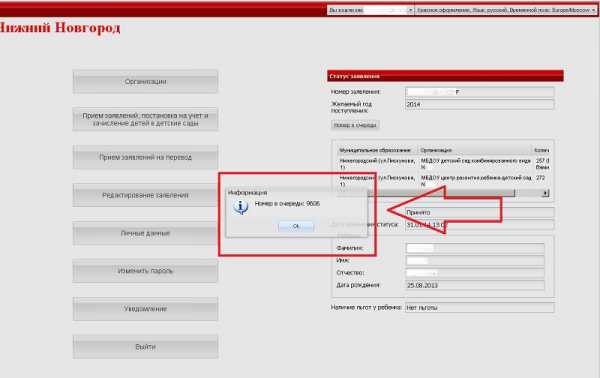Screen dimensions: 600x378
Task: Click the Имя input field
Action: click(x=475, y=261)
